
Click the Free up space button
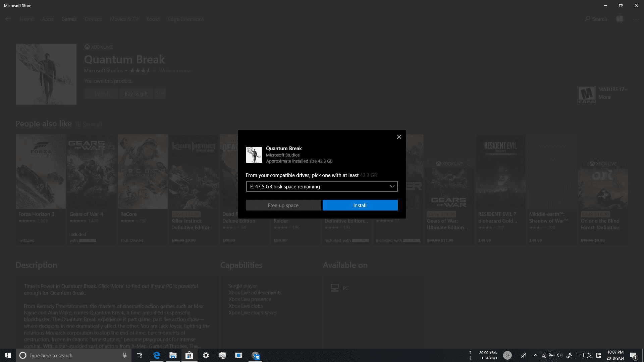tap(283, 205)
